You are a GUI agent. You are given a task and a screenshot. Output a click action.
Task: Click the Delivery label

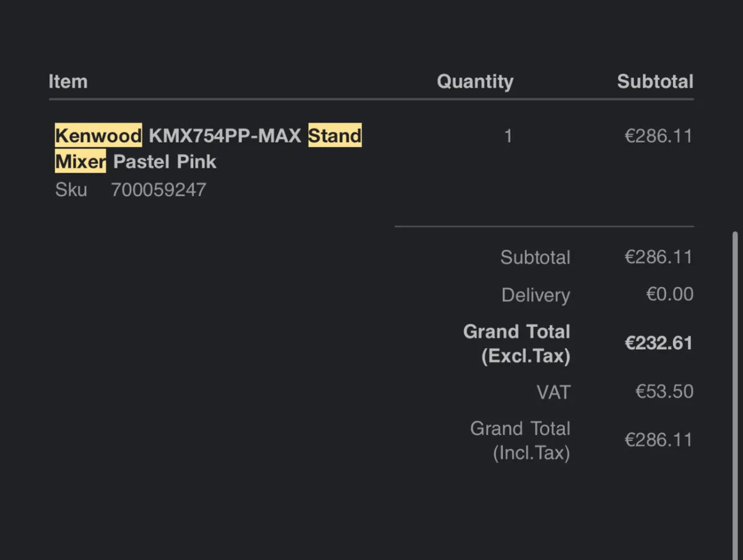point(536,295)
